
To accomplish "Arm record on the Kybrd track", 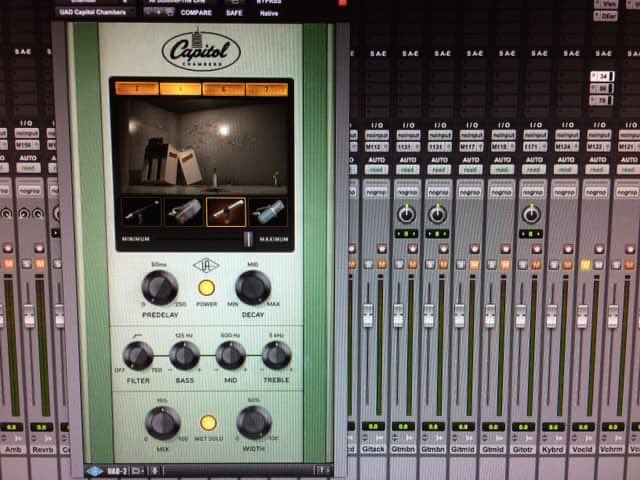I will pos(568,249).
